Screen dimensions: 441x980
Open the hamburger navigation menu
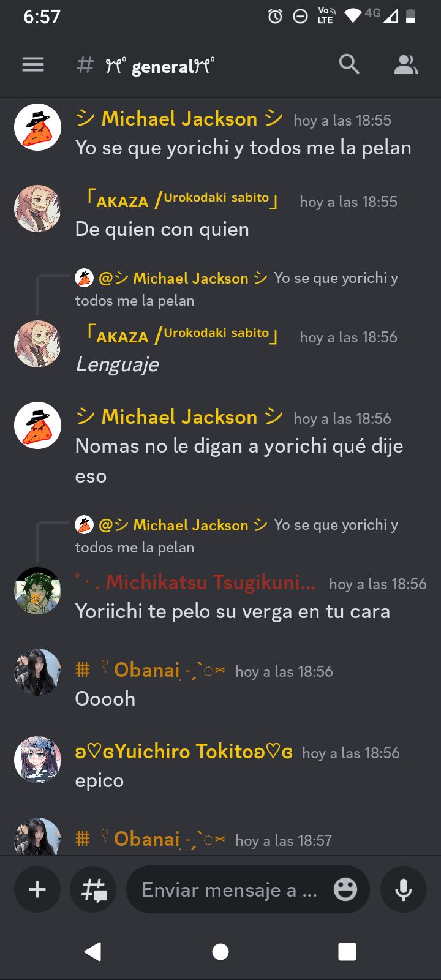click(33, 64)
